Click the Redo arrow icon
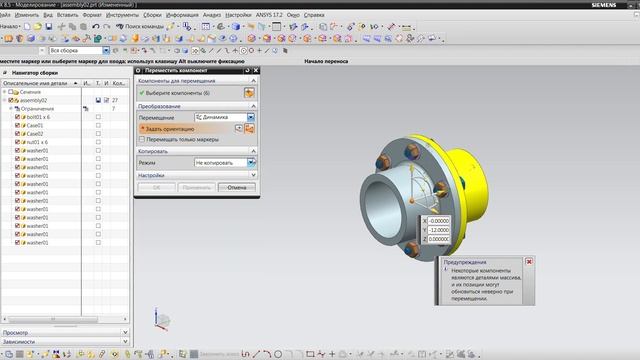The width and height of the screenshot is (640, 360). point(107,27)
